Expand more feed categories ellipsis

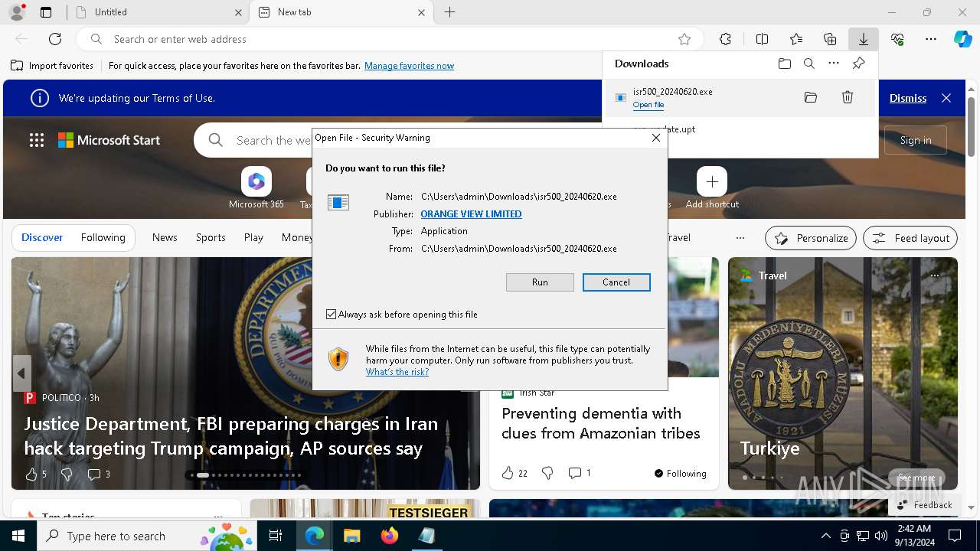pyautogui.click(x=740, y=238)
